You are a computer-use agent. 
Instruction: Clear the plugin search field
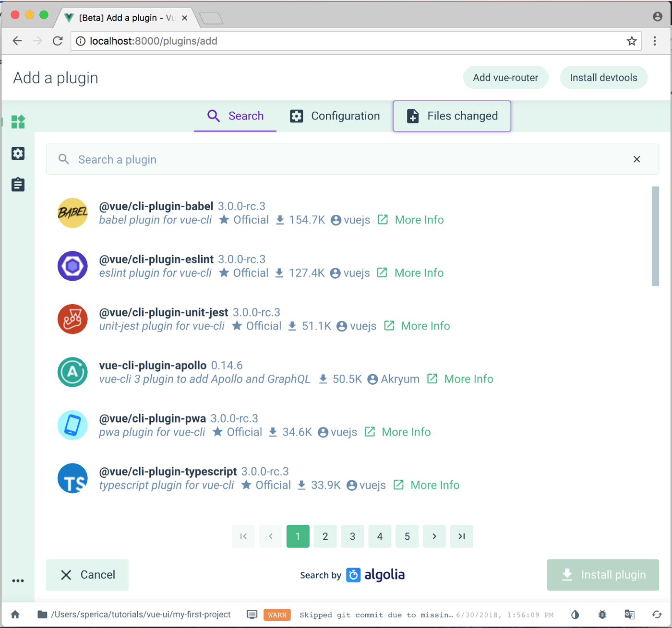(636, 159)
